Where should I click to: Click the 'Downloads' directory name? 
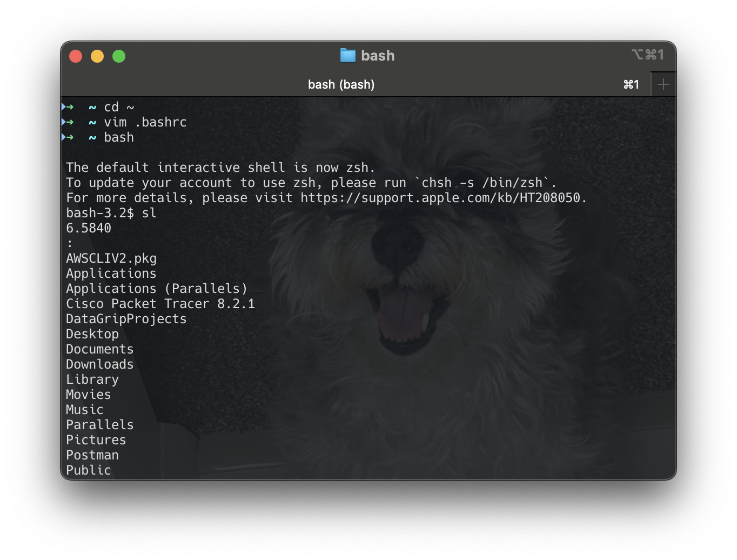pos(99,364)
